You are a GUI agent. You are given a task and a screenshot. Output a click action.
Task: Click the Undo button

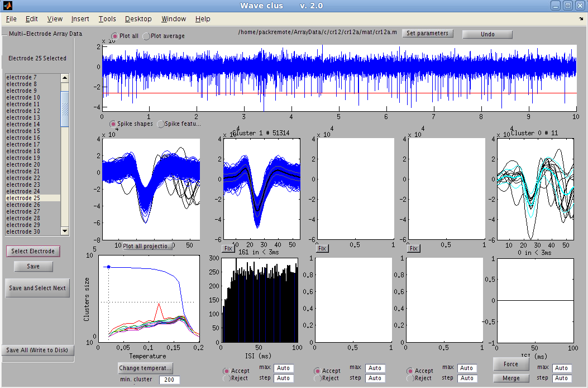pos(486,34)
